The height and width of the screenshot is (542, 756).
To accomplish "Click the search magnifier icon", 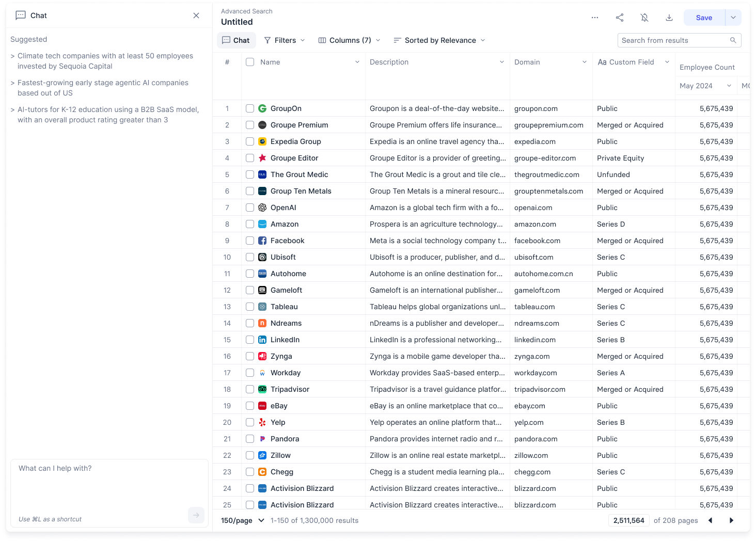I will click(x=733, y=40).
